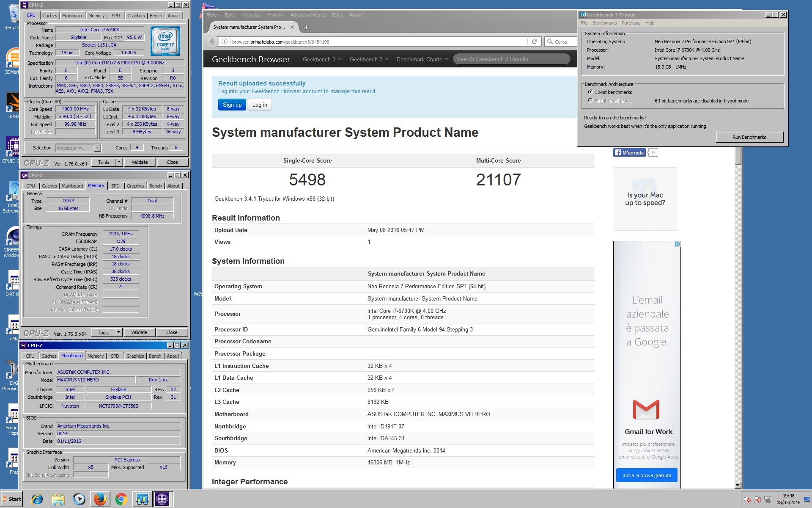Show site info icon in address bar

coord(225,41)
